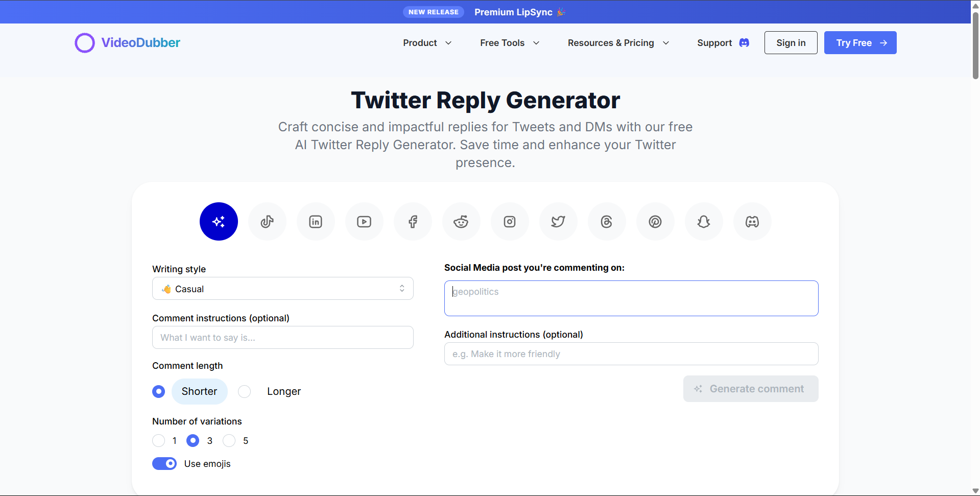Open the Writing style dropdown
The width and height of the screenshot is (980, 496).
tap(282, 288)
